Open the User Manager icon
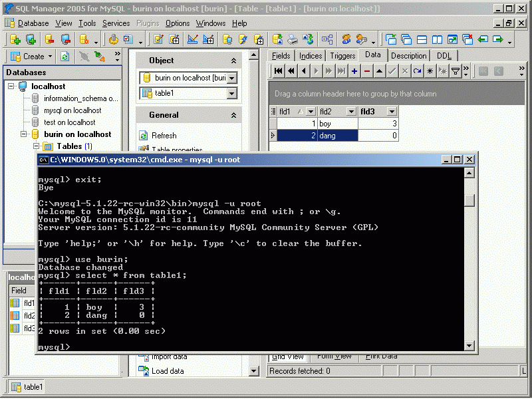This screenshot has height=399, width=532. point(346,39)
